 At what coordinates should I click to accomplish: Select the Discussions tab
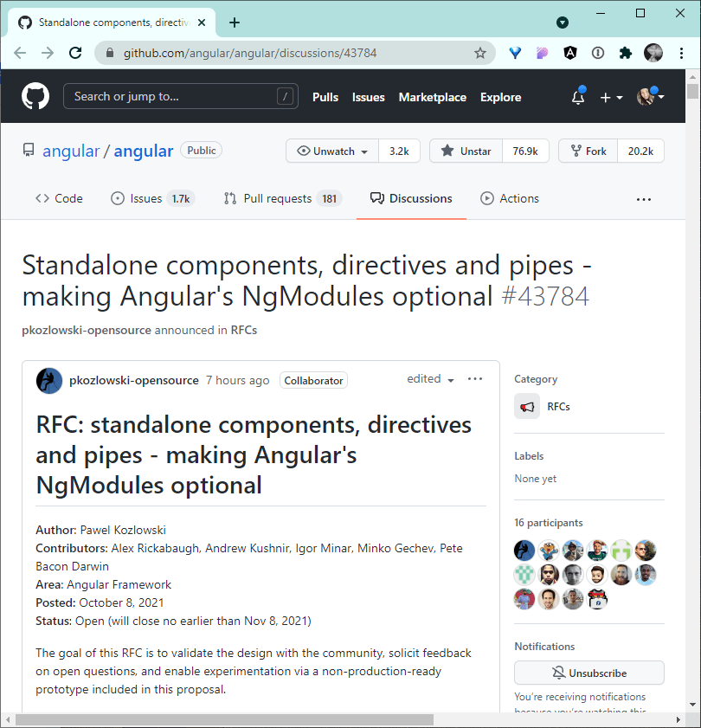[x=411, y=198]
